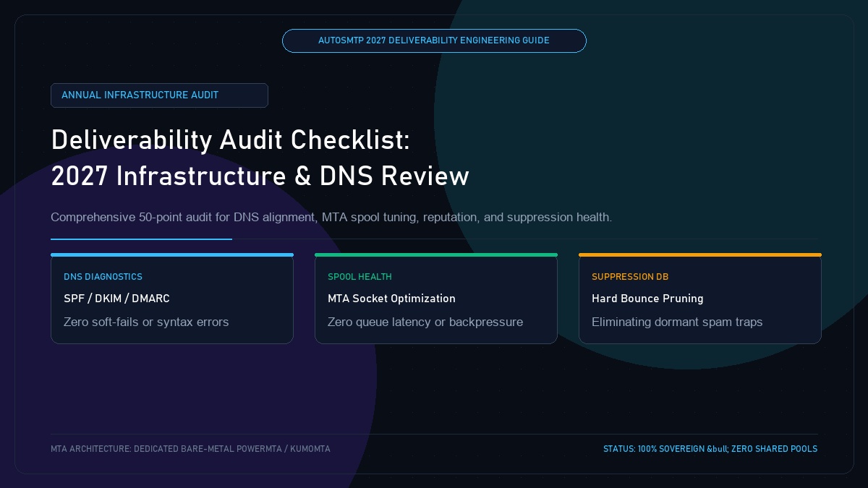868x488 pixels.
Task: Click 'Zero soft-fails or syntax errors' text
Action: pos(146,322)
